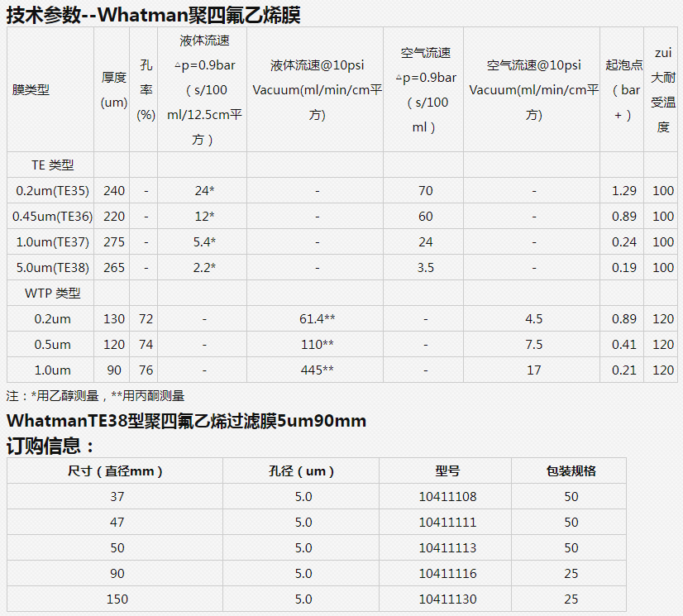Select the heading "WhatmanTE38型聚四氟乙烯过滤膜5um90mm"

[x=186, y=421]
